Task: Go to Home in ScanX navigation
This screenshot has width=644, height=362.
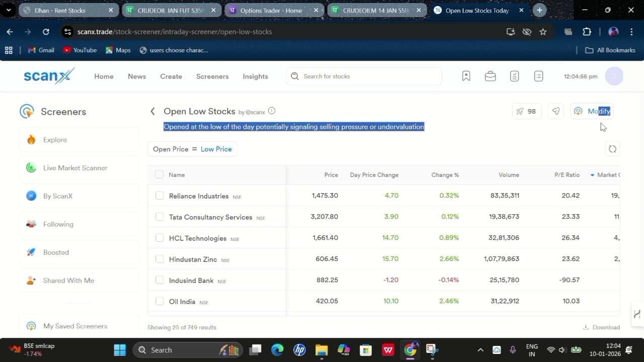Action: [104, 76]
